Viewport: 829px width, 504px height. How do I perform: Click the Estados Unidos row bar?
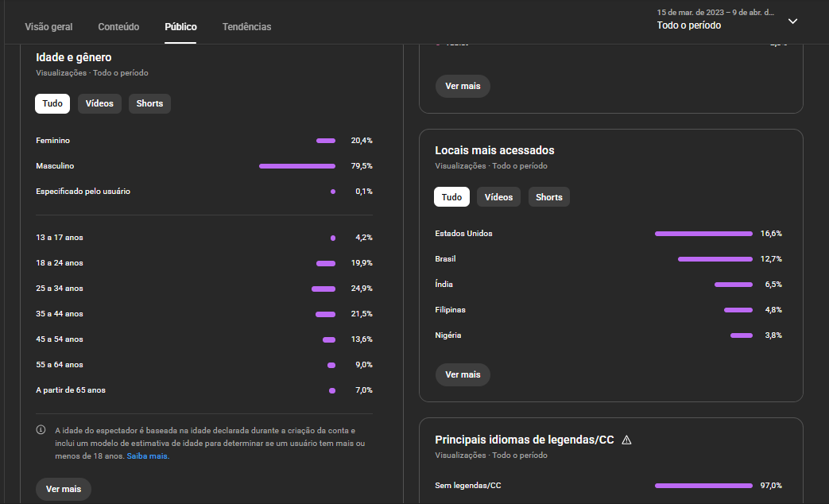pos(703,234)
